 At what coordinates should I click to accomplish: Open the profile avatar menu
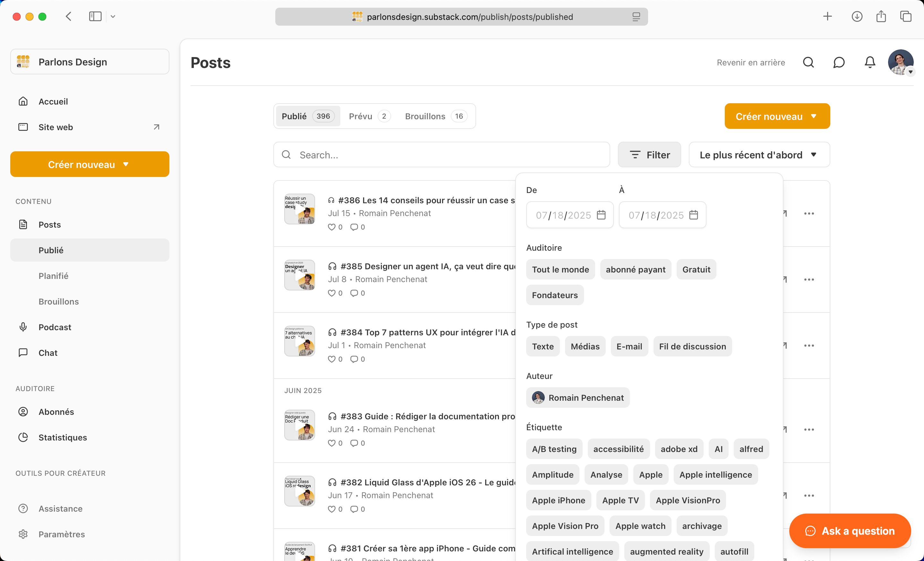(x=900, y=62)
